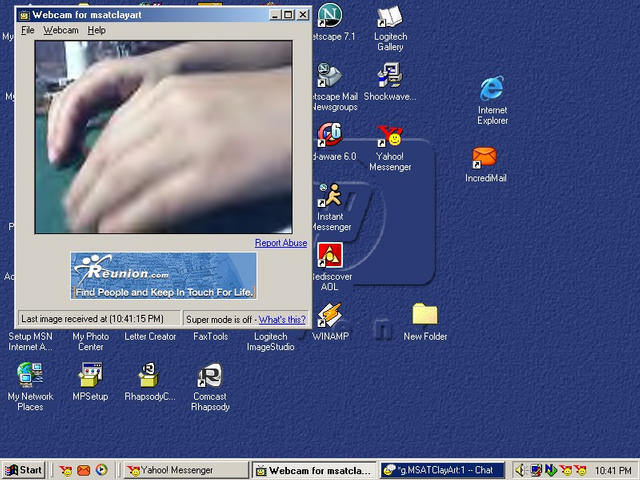Click the Yahoo Messenger quick launch icon
Viewport: 640px width, 480px height.
66,471
